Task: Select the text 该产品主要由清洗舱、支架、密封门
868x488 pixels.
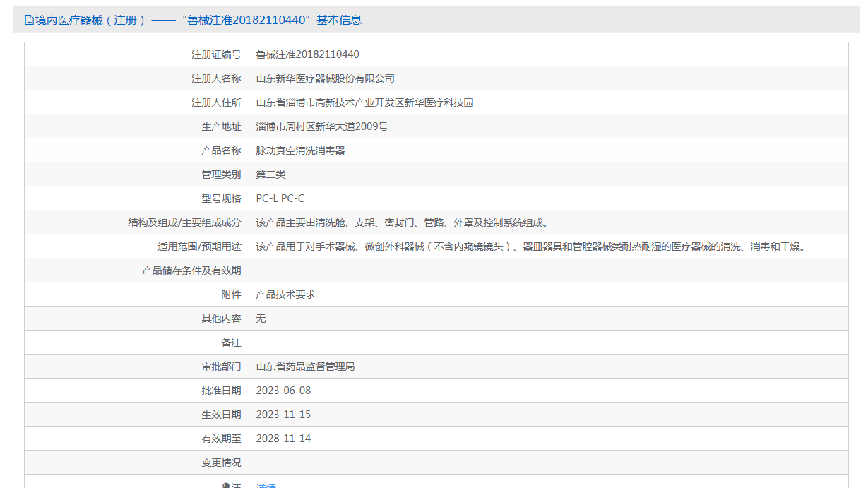Action: (x=335, y=222)
